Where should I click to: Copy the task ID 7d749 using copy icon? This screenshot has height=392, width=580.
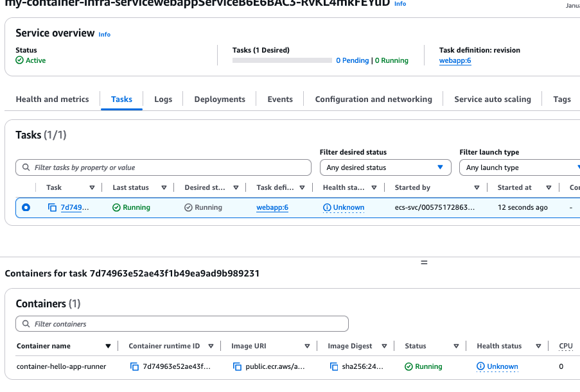(52, 208)
